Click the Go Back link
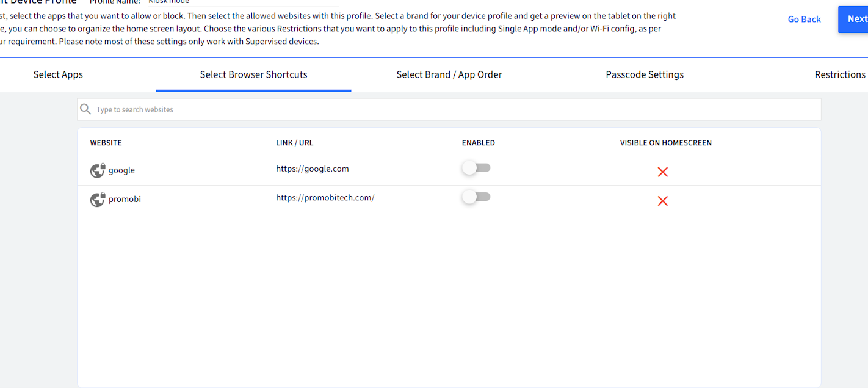This screenshot has width=868, height=392. click(x=804, y=20)
